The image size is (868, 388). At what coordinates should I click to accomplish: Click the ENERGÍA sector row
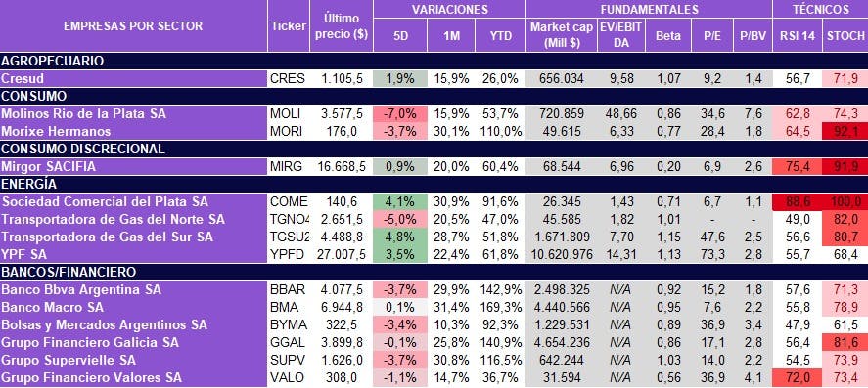click(434, 184)
